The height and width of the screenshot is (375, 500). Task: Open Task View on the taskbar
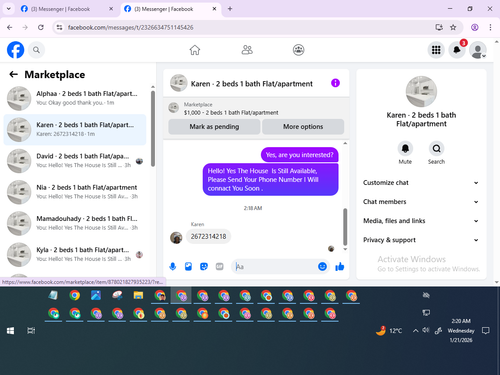click(x=31, y=331)
